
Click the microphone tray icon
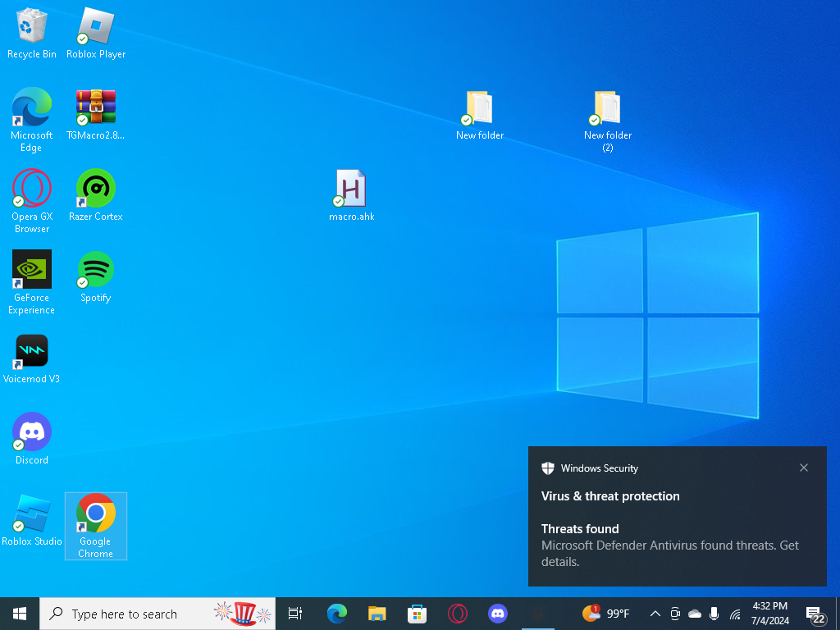pyautogui.click(x=714, y=614)
